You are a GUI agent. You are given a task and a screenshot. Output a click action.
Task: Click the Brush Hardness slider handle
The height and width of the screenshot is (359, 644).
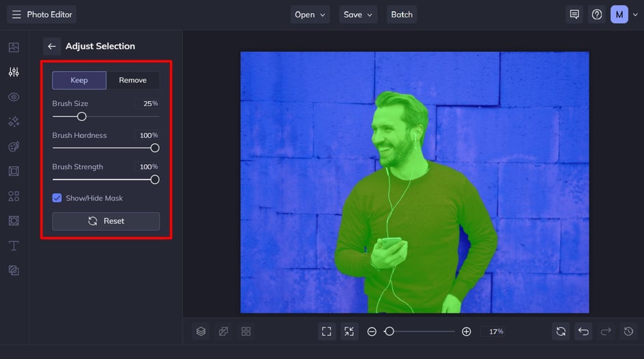[x=155, y=148]
